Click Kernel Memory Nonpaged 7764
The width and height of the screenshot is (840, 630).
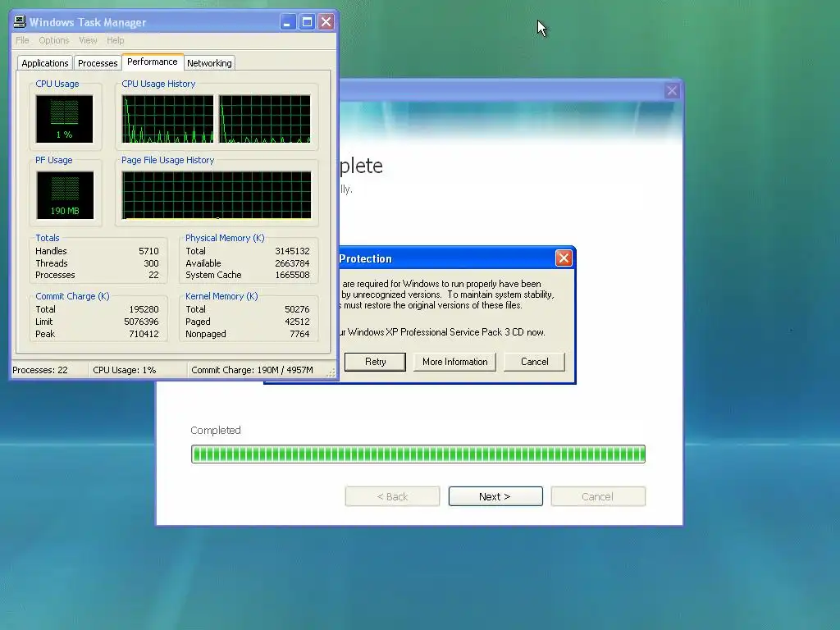coord(299,334)
